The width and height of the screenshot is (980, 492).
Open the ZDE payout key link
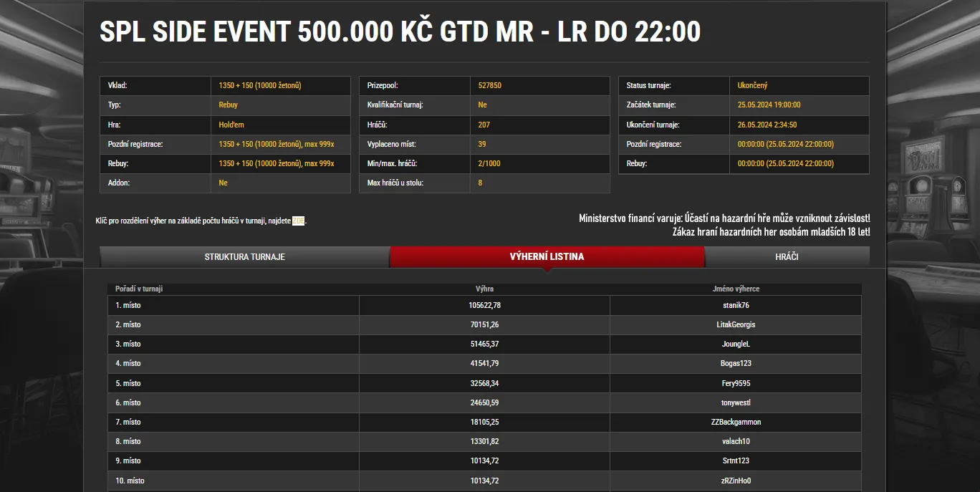[x=300, y=221]
